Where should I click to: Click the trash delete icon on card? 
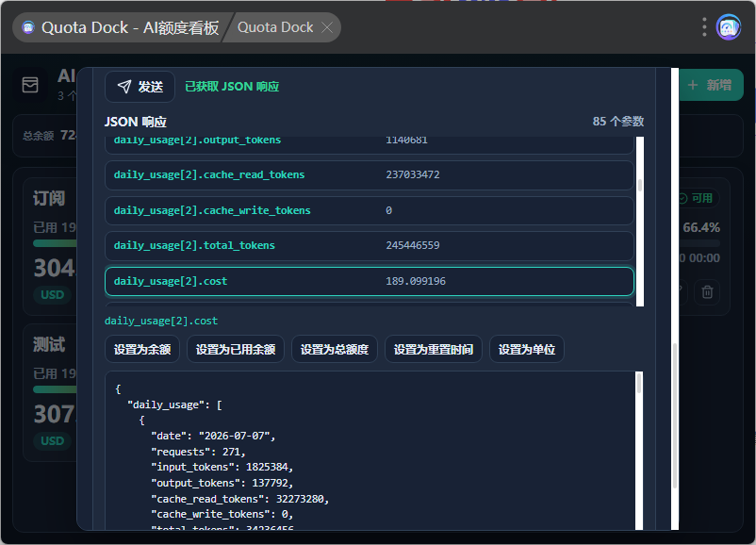[x=707, y=291]
